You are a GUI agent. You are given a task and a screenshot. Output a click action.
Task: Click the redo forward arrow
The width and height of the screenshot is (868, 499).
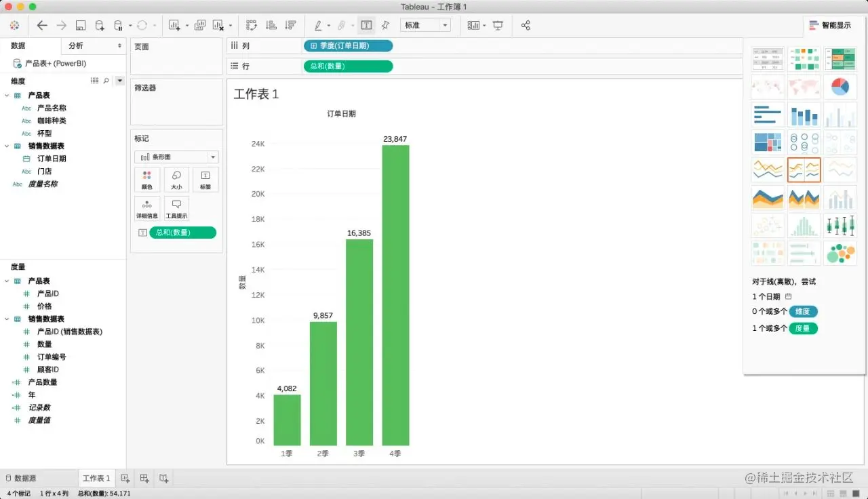click(61, 25)
